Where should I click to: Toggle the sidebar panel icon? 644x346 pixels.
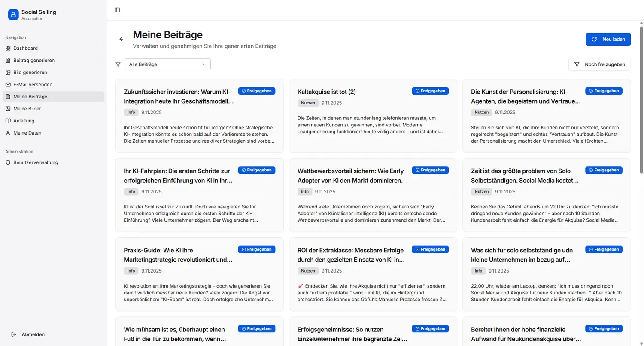(x=117, y=10)
